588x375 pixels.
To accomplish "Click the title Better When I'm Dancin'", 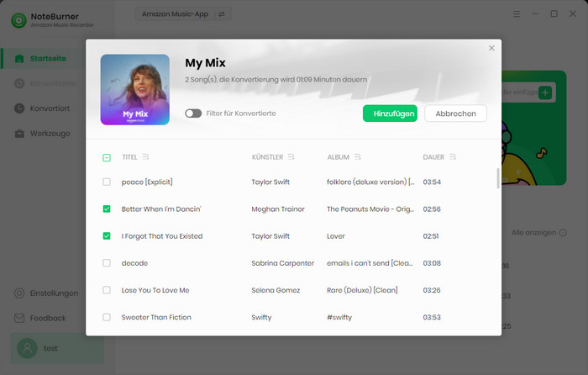I will [x=161, y=209].
